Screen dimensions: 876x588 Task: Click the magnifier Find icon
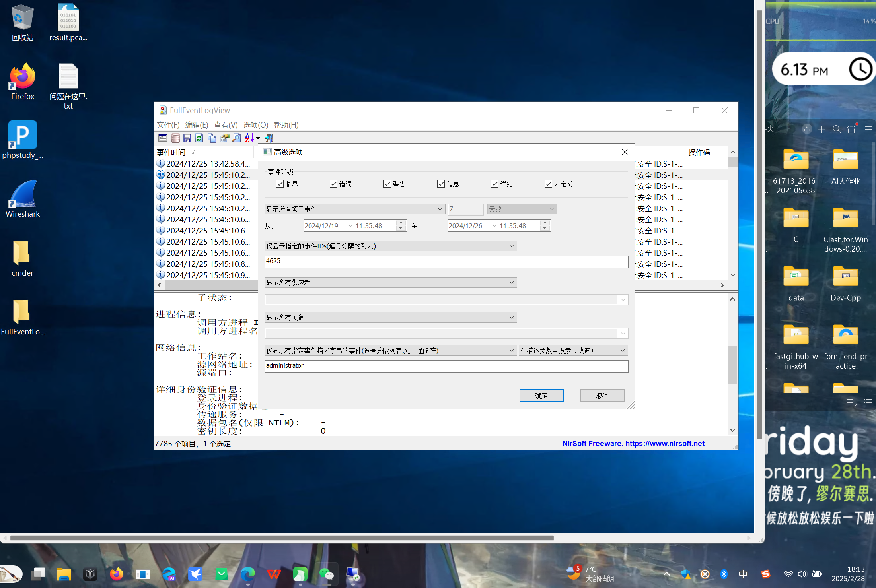237,138
